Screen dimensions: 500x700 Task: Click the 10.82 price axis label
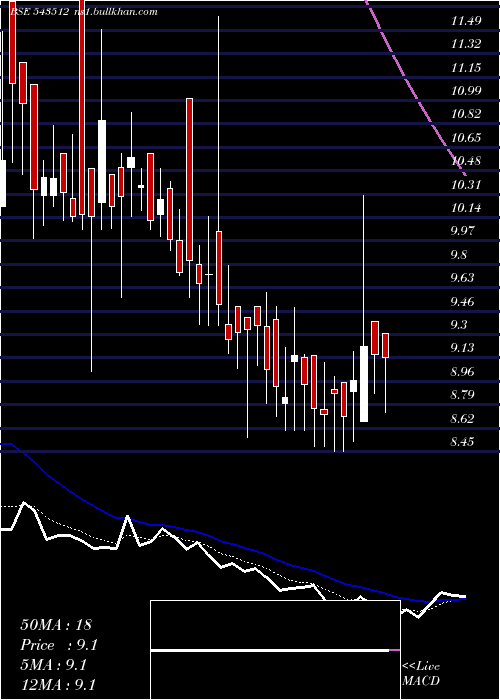coord(466,114)
